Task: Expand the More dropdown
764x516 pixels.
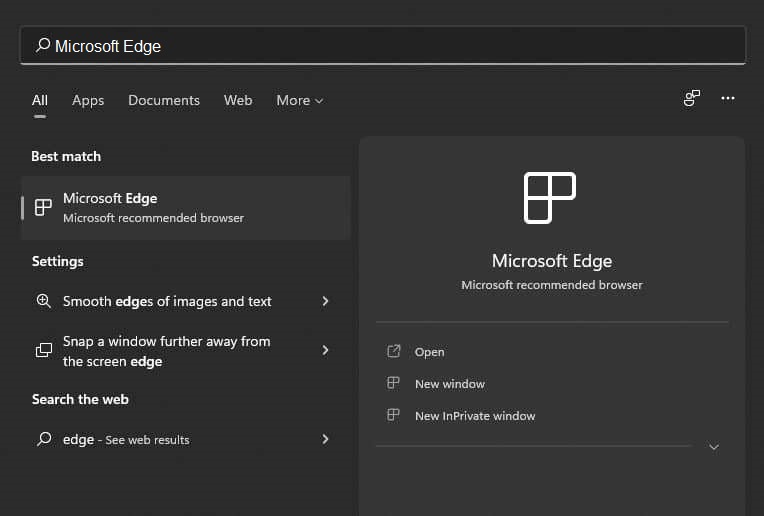Action: (x=300, y=100)
